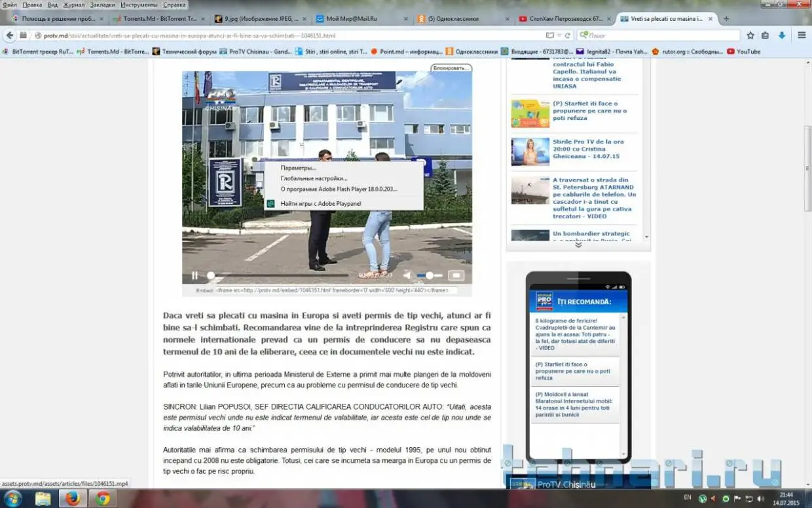Image resolution: width=812 pixels, height=508 pixels.
Task: Open BitTorrent трекер RuT bookmark
Action: click(x=38, y=51)
